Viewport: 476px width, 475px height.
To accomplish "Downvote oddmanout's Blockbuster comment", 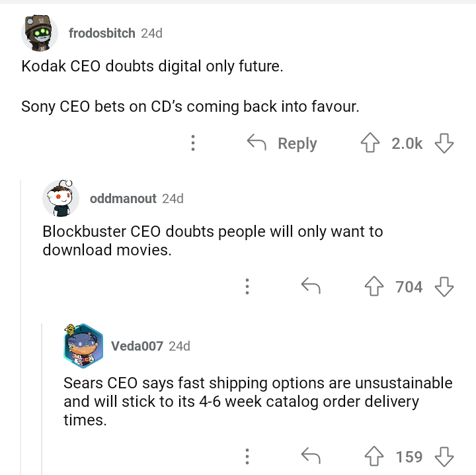I will 444,286.
